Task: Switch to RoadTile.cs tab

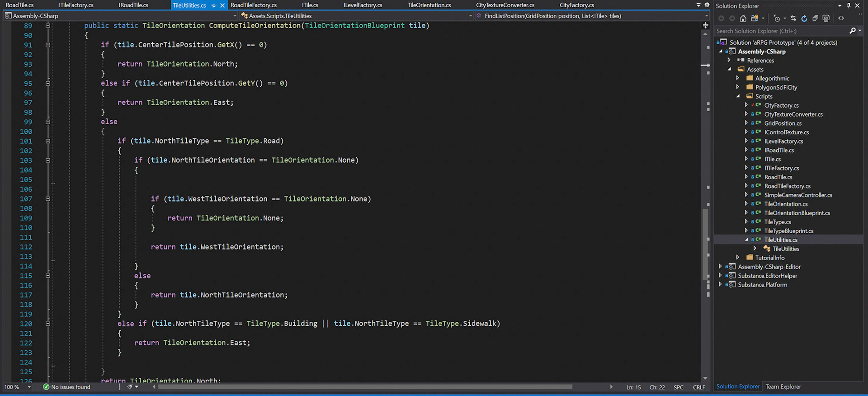Action: click(20, 5)
